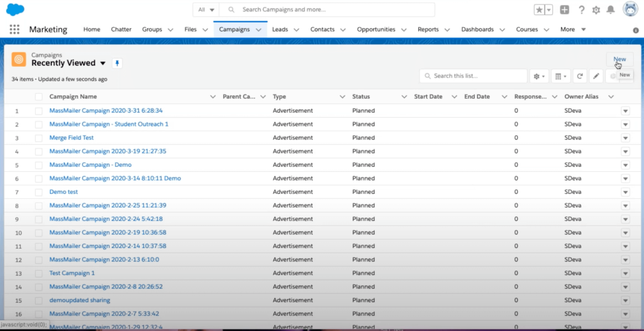644x331 pixels.
Task: Click the New campaign button
Action: tap(619, 59)
